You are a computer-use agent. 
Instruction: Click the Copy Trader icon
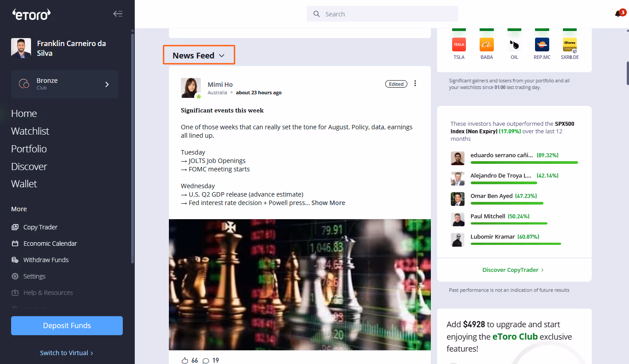[x=15, y=227]
